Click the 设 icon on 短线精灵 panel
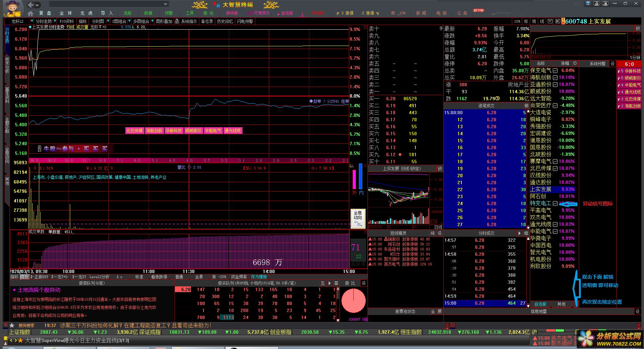This screenshot has height=349, width=644. pos(439,233)
